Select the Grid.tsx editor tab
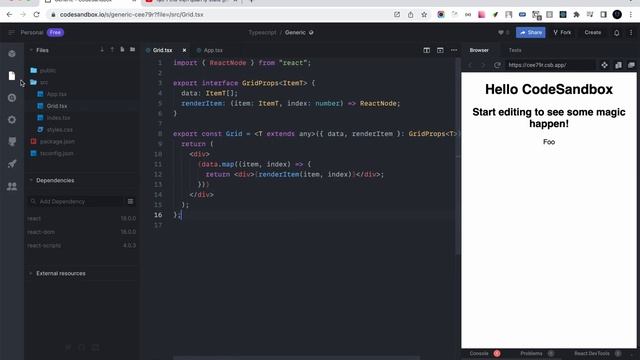Image resolution: width=640 pixels, height=360 pixels. pyautogui.click(x=162, y=50)
